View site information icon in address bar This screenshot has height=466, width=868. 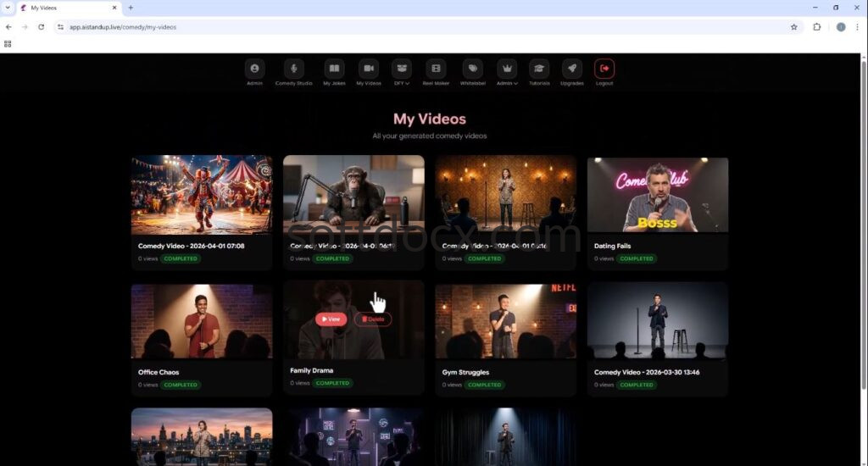point(60,26)
